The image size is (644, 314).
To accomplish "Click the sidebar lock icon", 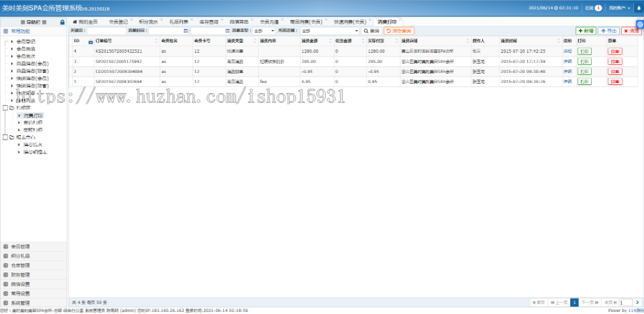I will (x=62, y=22).
